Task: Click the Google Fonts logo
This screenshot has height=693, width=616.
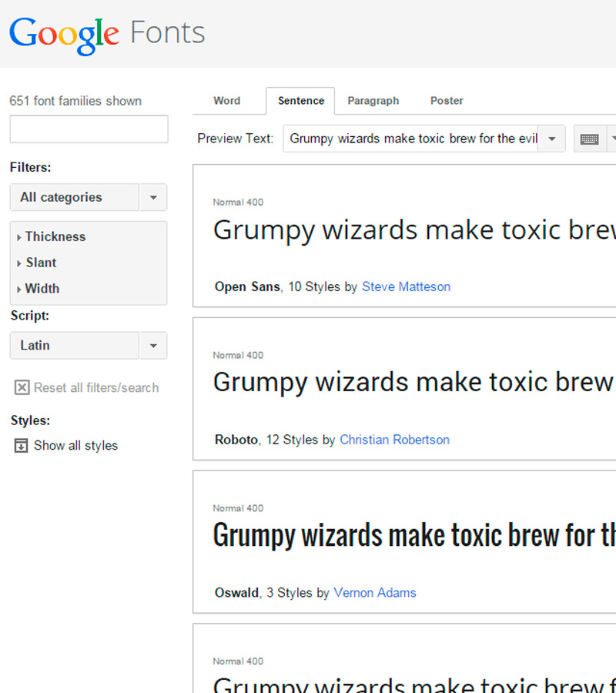Action: click(107, 34)
